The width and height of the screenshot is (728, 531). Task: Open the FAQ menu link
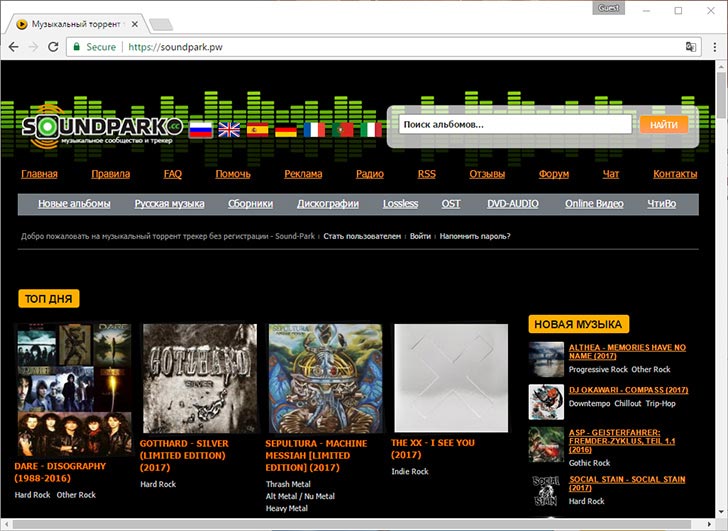[x=173, y=174]
